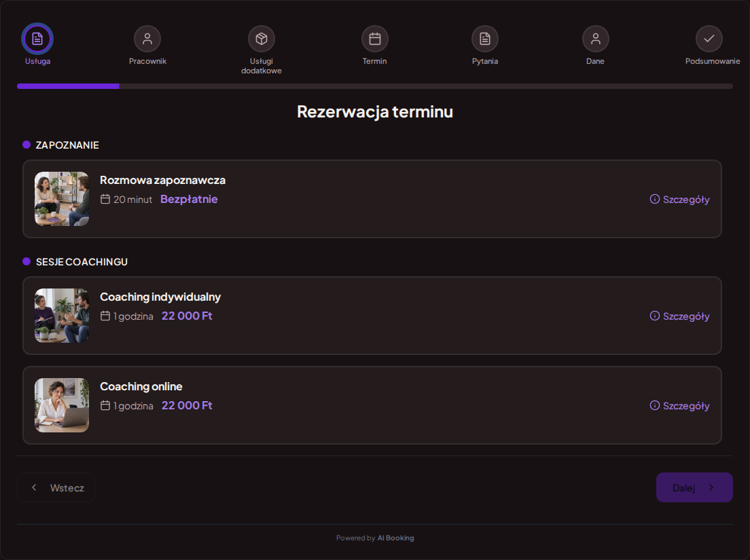Open the Termin calendar step icon
The width and height of the screenshot is (750, 560).
pos(374,39)
